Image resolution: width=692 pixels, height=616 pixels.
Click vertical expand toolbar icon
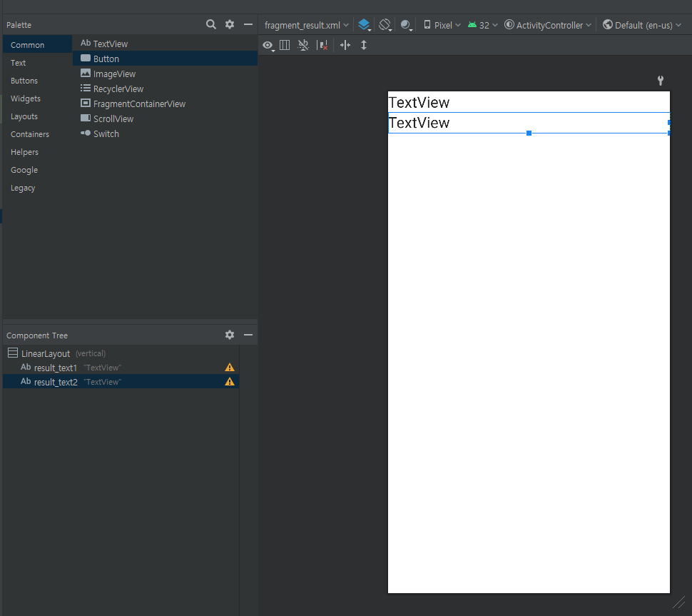click(x=364, y=45)
